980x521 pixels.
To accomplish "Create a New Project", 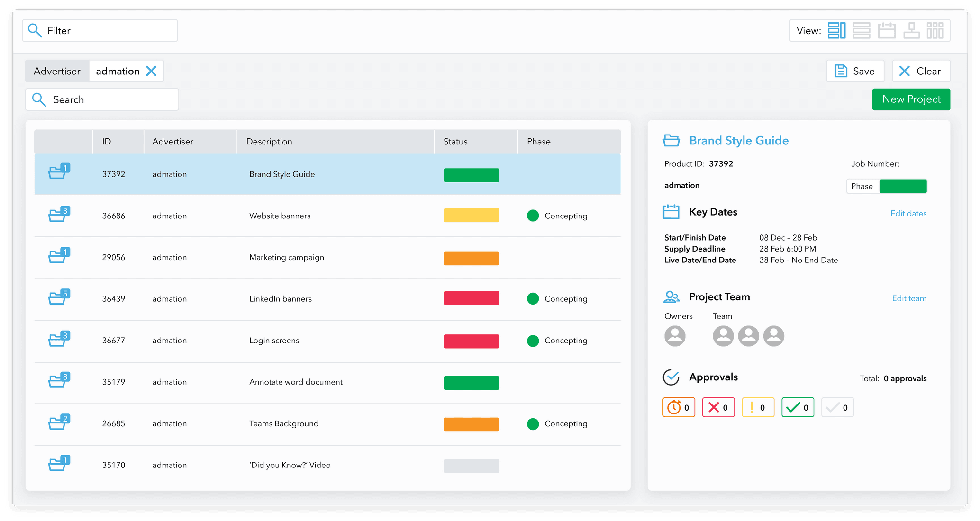I will (x=911, y=99).
